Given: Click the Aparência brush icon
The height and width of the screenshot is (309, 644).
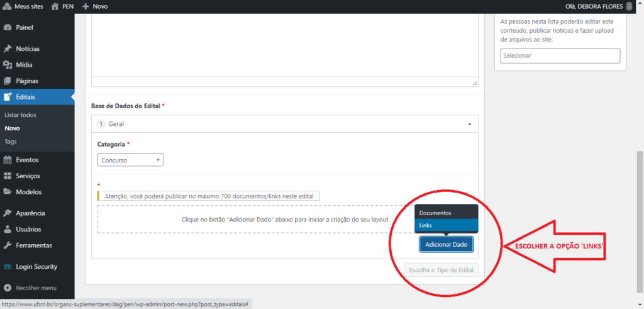Looking at the screenshot, I should click(8, 213).
